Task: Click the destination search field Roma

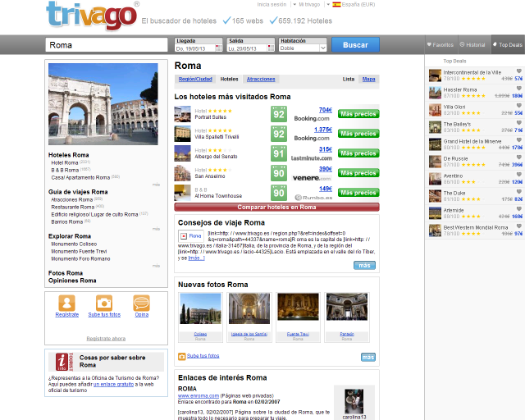Action: coord(107,45)
